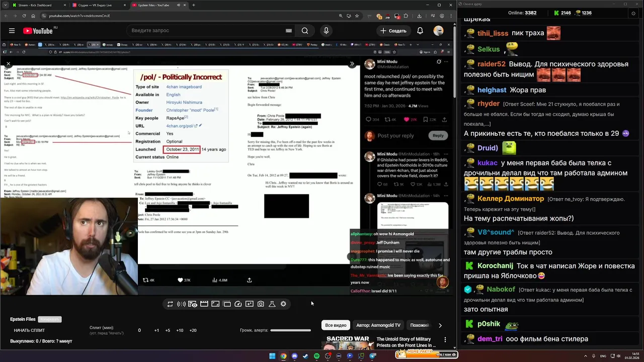The width and height of the screenshot is (644, 362).
Task: Open the browser extensions puzzle icon
Action: coord(406,16)
